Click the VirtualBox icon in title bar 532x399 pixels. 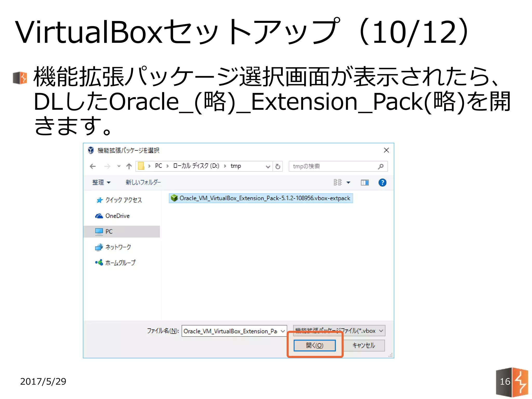(x=91, y=150)
